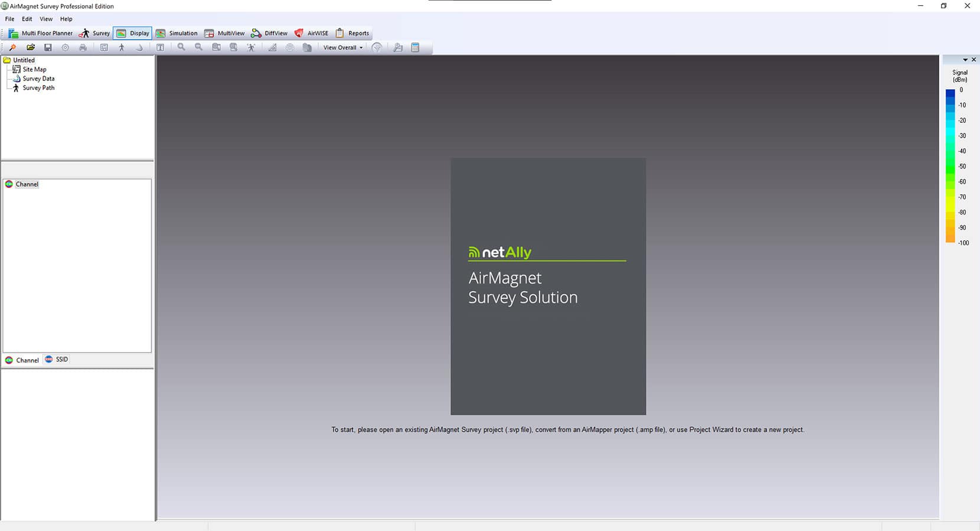The height and width of the screenshot is (531, 980).
Task: Open the calculator icon in the toolbar
Action: coord(415,47)
